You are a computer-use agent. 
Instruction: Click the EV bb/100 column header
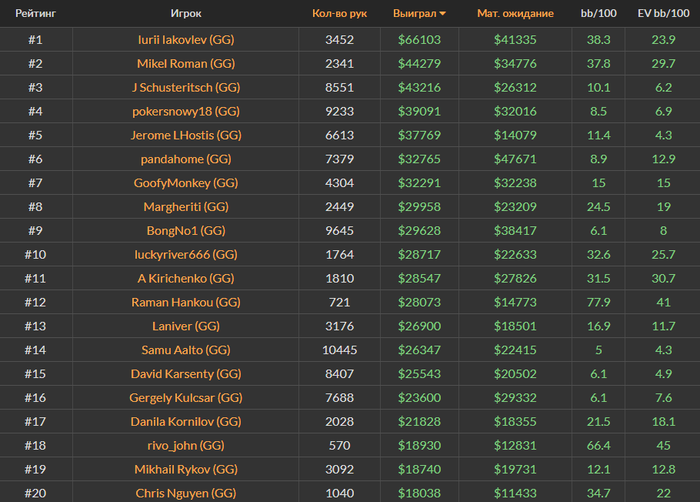(x=663, y=14)
